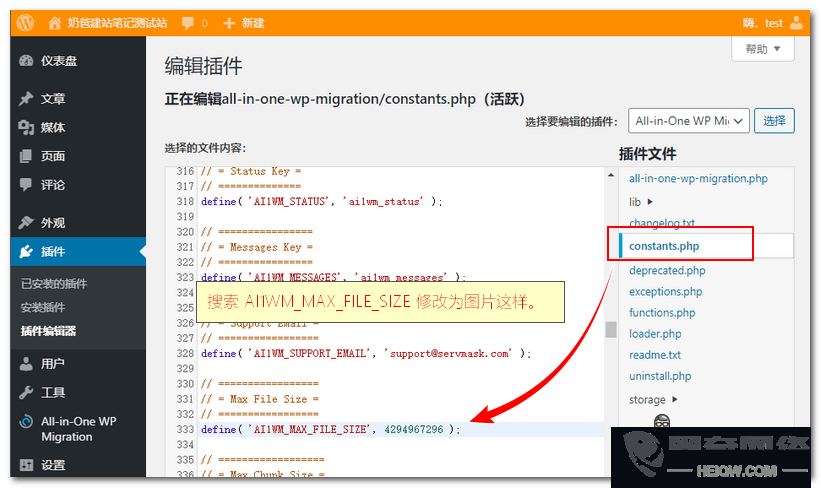Image resolution: width=821 pixels, height=488 pixels.
Task: Open the user avatar in admin bar
Action: tap(796, 23)
